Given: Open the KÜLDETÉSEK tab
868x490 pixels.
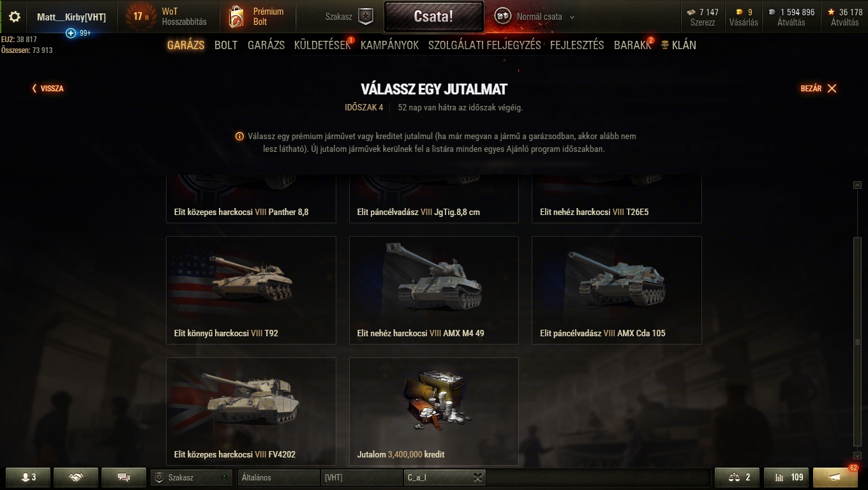Looking at the screenshot, I should [x=322, y=45].
